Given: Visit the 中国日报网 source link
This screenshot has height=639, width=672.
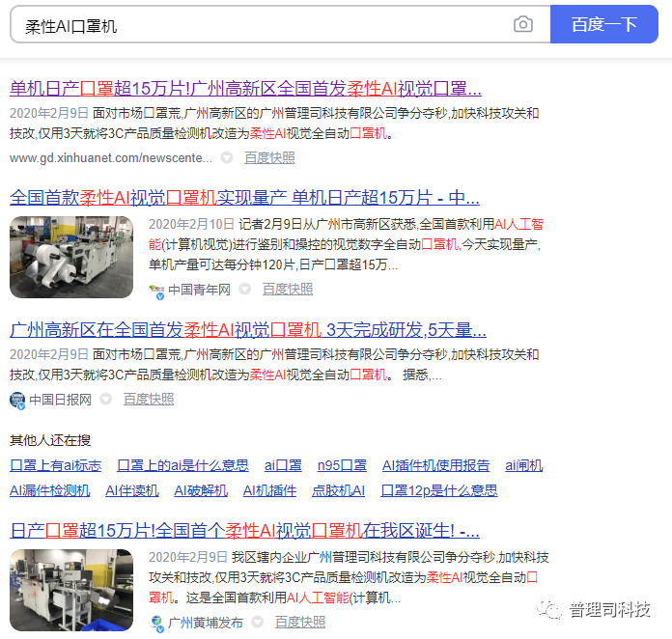Looking at the screenshot, I should click(x=61, y=400).
